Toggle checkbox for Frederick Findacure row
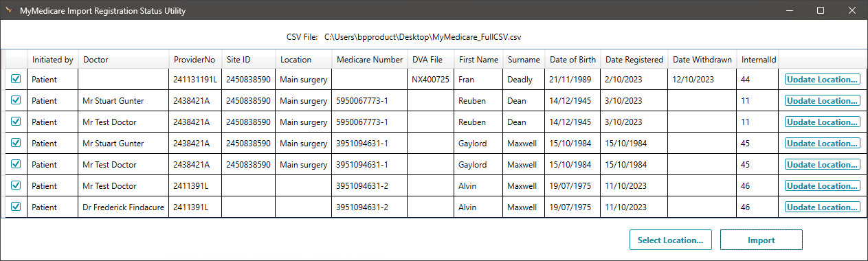Image resolution: width=868 pixels, height=261 pixels. 16,207
